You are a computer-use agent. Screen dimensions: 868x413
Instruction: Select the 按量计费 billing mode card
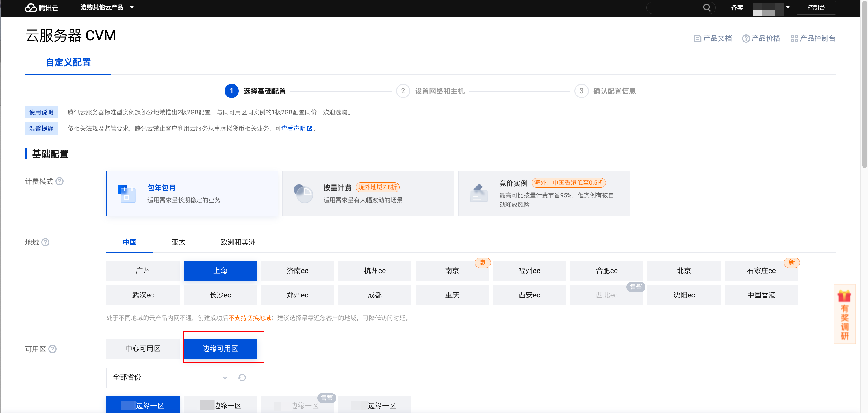coord(368,193)
